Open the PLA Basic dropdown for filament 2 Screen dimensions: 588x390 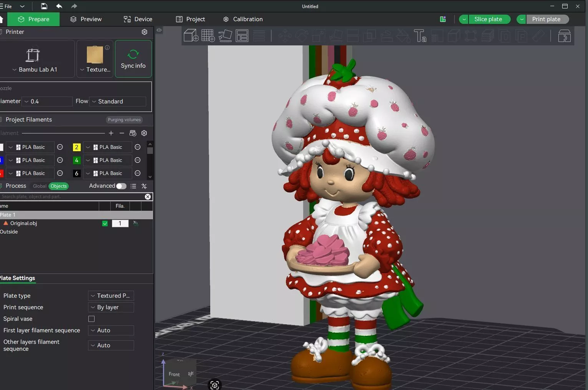pos(108,147)
